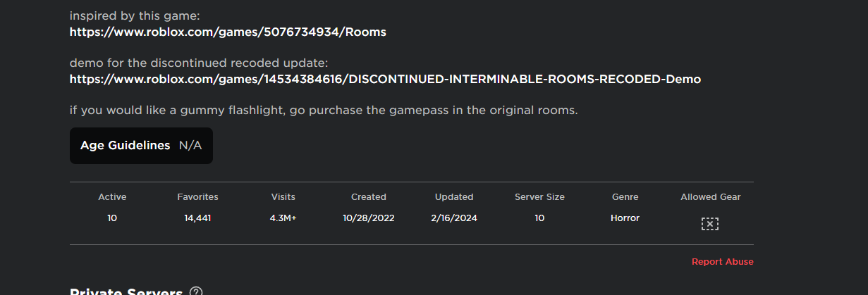Open the original Rooms game link
Viewport: 868px width, 295px height.
tap(228, 32)
